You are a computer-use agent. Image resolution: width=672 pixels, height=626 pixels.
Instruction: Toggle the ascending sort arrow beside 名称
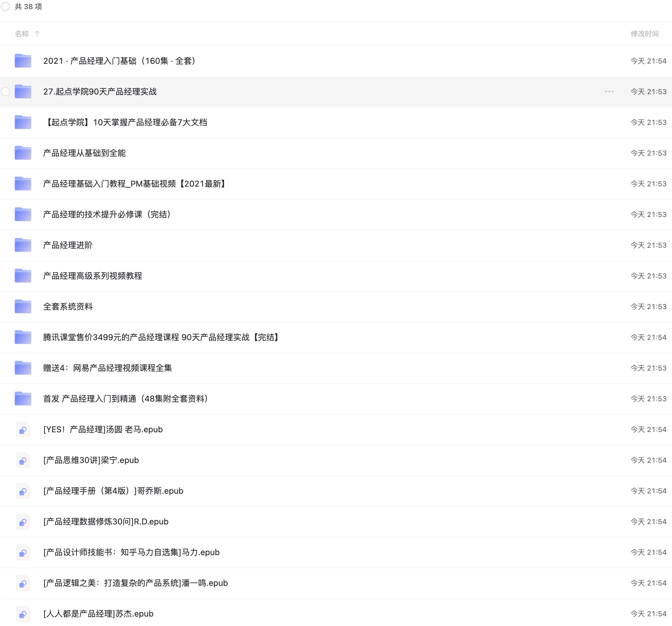click(x=37, y=34)
